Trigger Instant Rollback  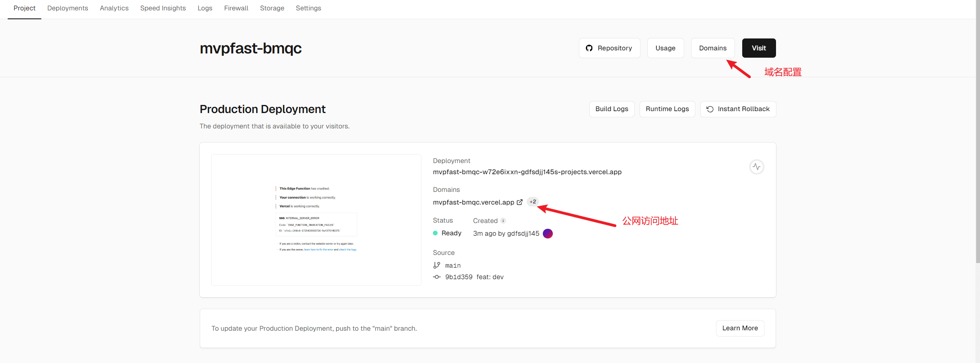(x=738, y=109)
